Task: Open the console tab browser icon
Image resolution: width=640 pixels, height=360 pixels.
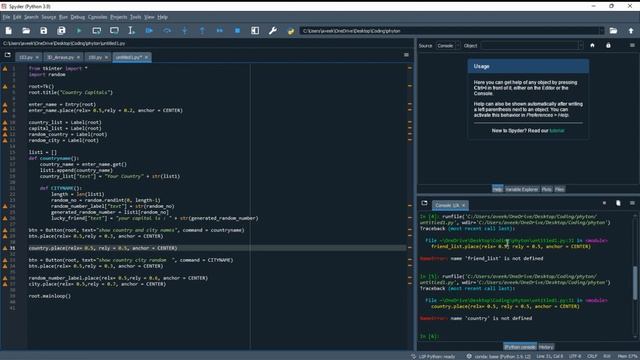Action: (424, 203)
